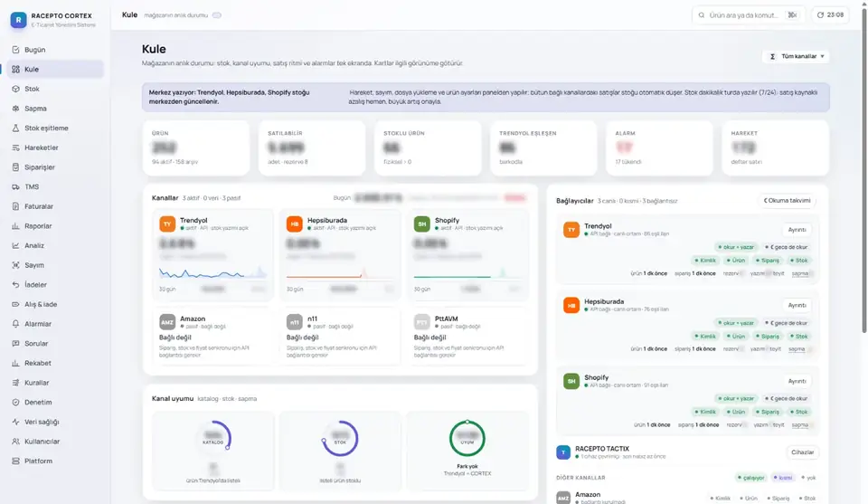
Task: Follow the sapma link in Trendyol connector
Action: click(x=799, y=273)
